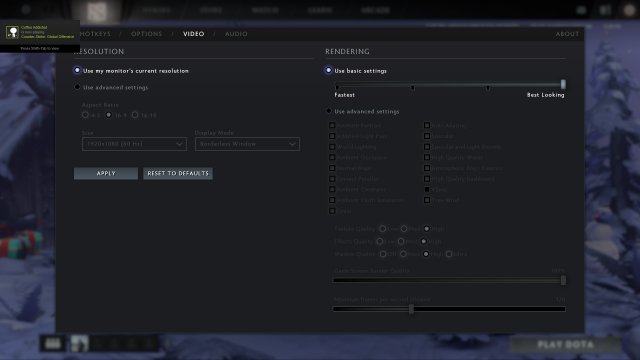
Task: Open the Watch menu in top bar
Action: (265, 10)
